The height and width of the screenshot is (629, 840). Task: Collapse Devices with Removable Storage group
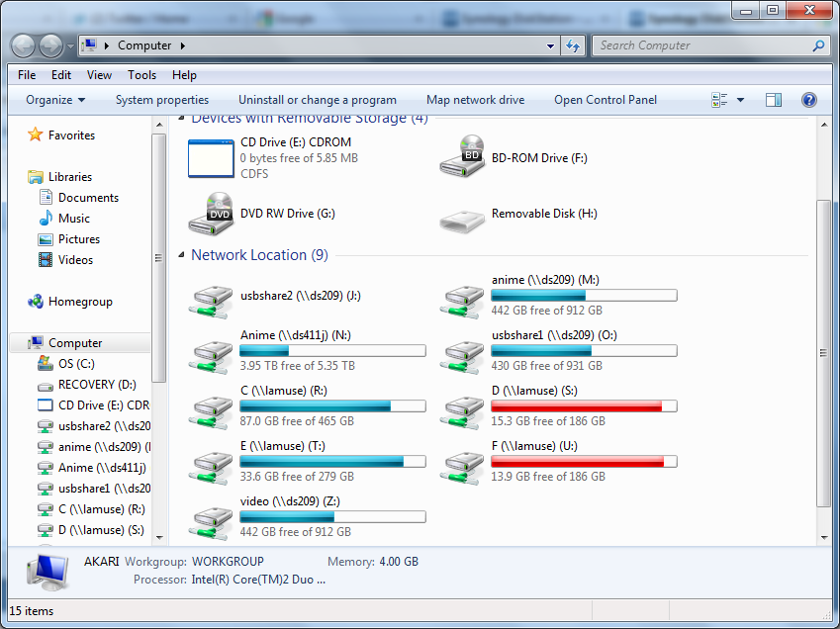coord(181,118)
